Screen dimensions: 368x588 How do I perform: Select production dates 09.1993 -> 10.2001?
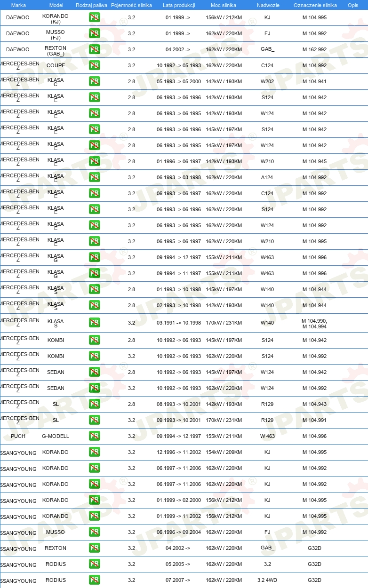(x=179, y=421)
